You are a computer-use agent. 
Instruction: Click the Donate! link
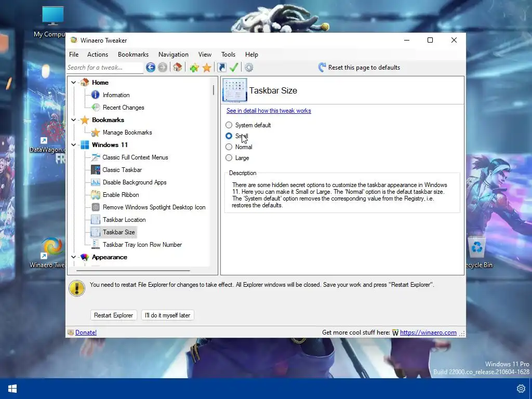tap(86, 332)
